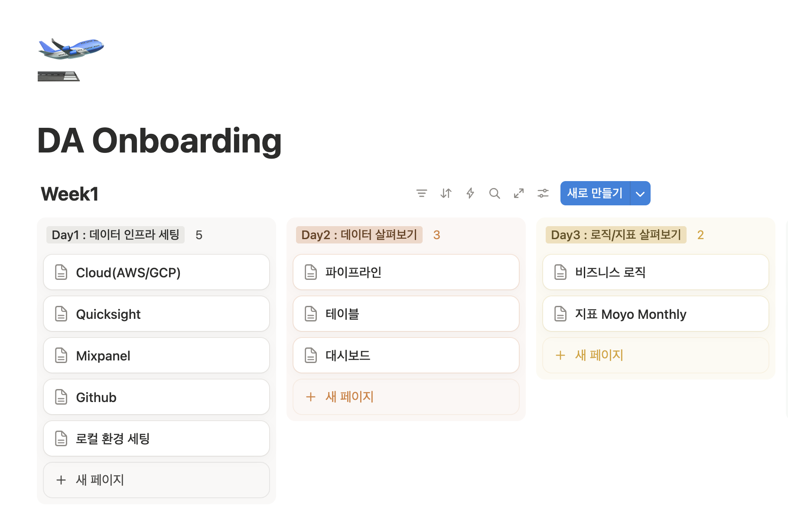Click the 새로 만들기 button
The image size is (788, 532).
pyautogui.click(x=595, y=193)
